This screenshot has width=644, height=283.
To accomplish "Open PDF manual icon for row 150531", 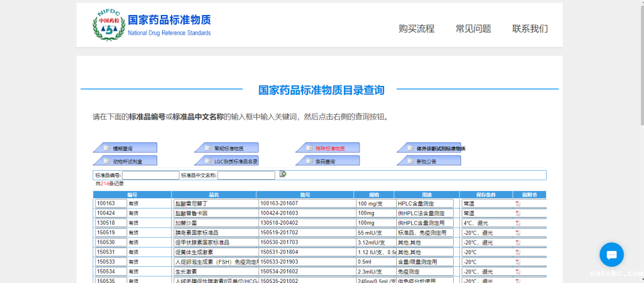I will 518,252.
